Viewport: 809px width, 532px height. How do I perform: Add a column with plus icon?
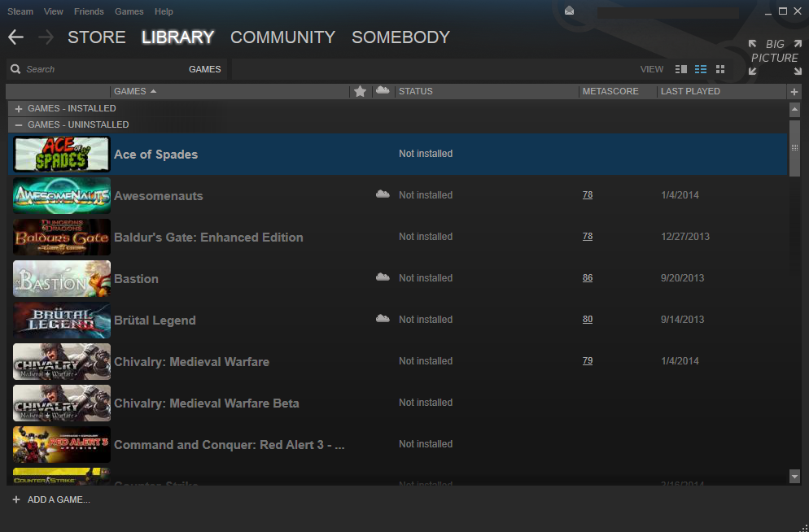click(794, 92)
